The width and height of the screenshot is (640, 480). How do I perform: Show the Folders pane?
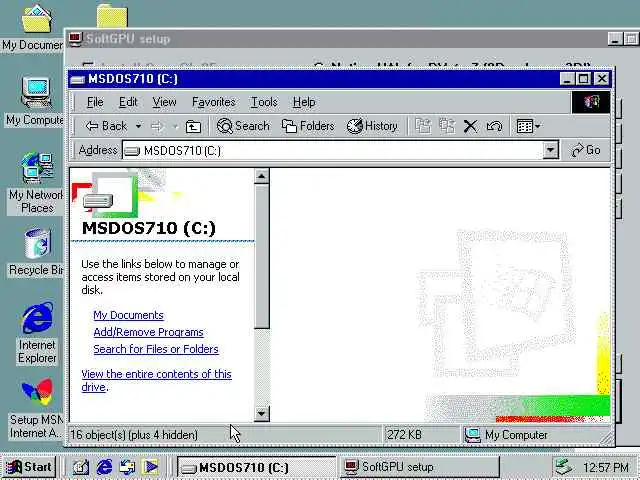(x=308, y=126)
